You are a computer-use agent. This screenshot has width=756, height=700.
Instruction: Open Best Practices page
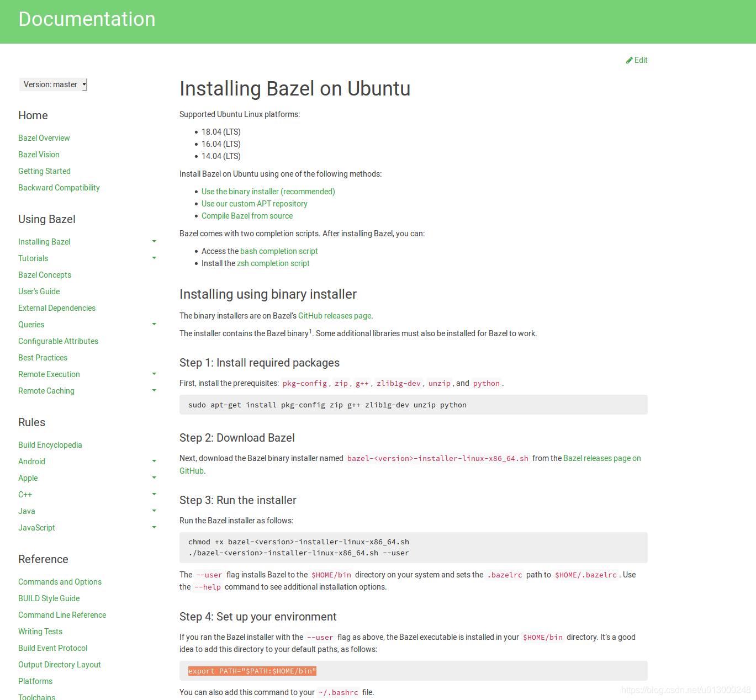coord(43,358)
